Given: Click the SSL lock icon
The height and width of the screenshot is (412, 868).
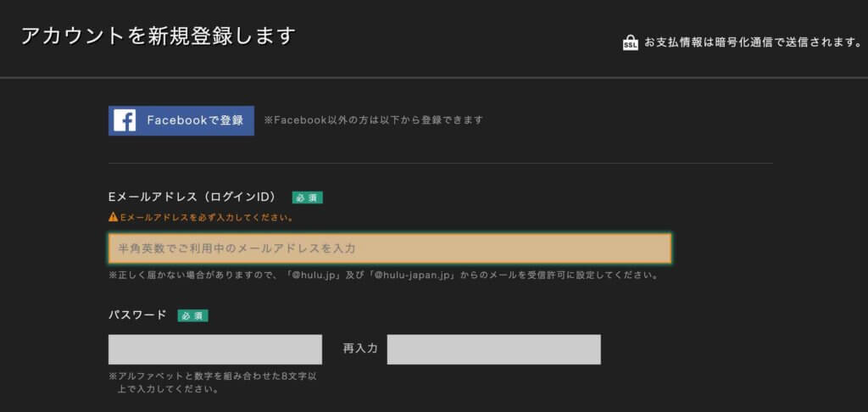Looking at the screenshot, I should pyautogui.click(x=630, y=42).
